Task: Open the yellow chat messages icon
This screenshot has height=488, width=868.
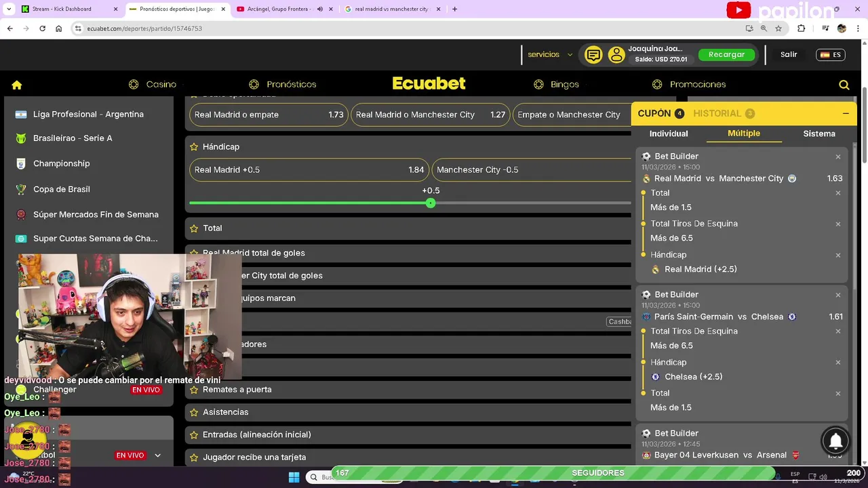Action: pos(593,55)
